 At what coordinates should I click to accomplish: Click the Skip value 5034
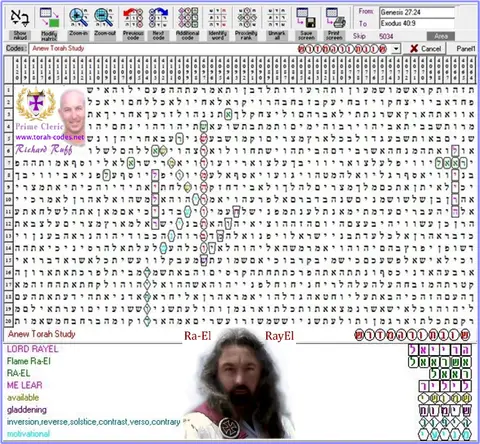386,36
